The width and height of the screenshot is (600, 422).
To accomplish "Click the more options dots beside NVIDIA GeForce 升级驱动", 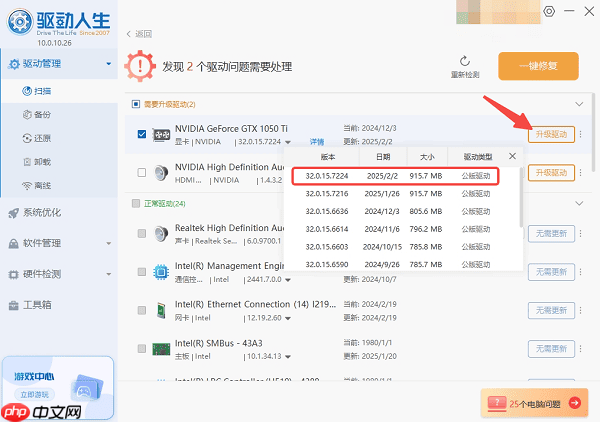I will point(583,135).
